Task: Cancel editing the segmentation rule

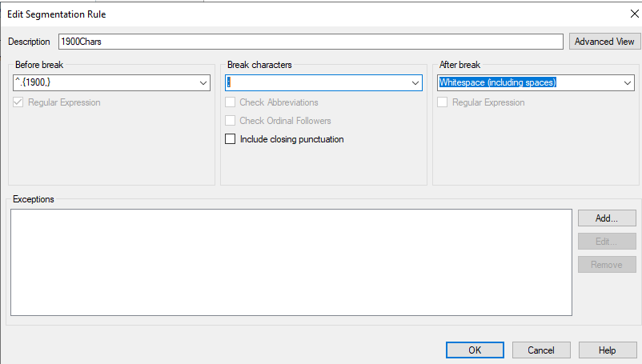Action: pos(541,350)
